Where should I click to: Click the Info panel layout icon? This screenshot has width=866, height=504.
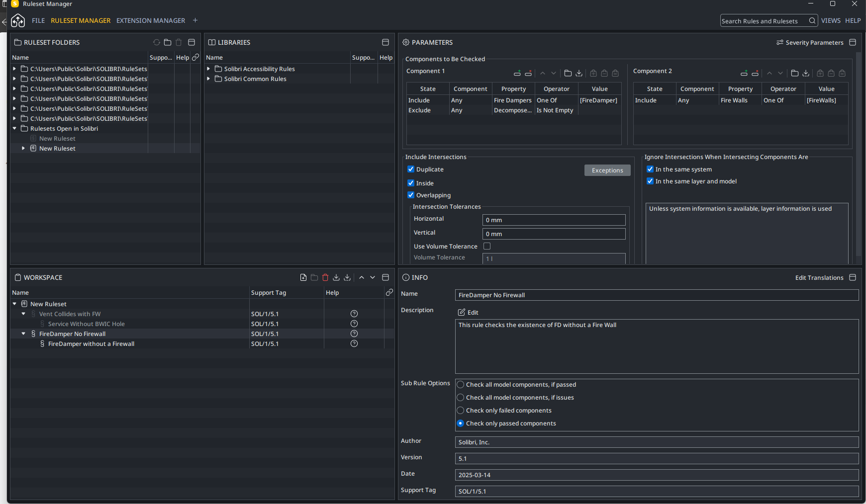(853, 277)
